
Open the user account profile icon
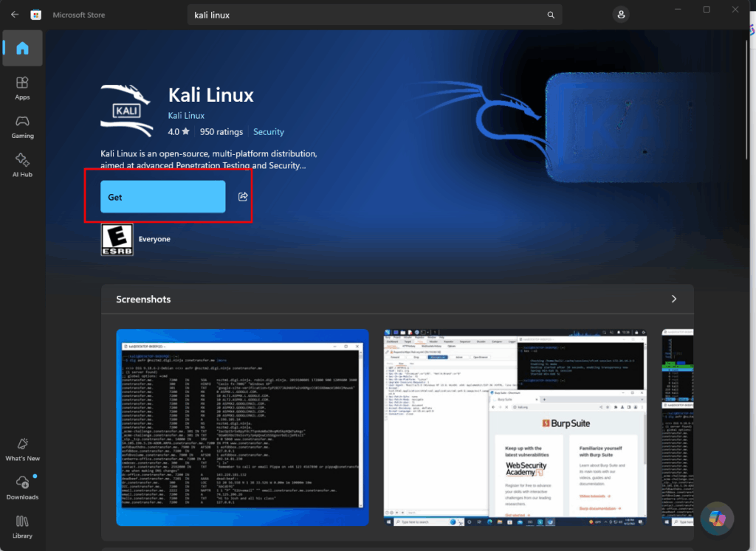point(621,15)
